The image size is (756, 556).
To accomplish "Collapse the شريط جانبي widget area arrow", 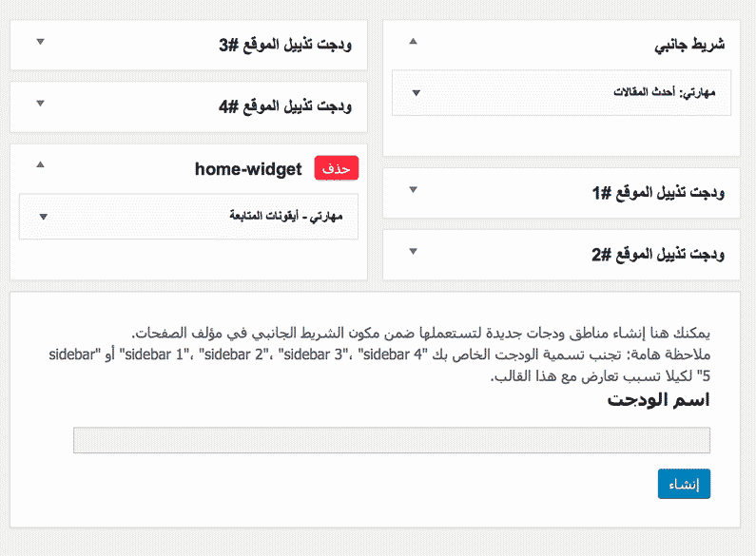I will tap(412, 42).
